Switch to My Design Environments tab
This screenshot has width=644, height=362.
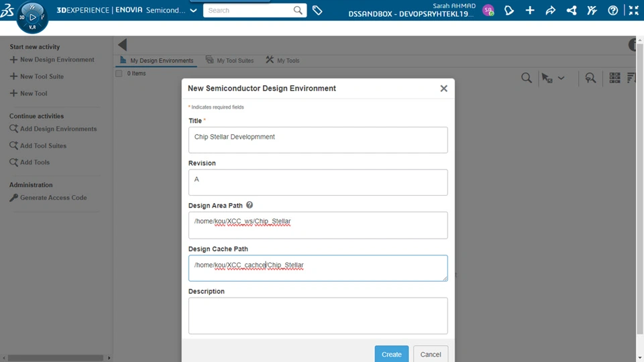(156, 60)
